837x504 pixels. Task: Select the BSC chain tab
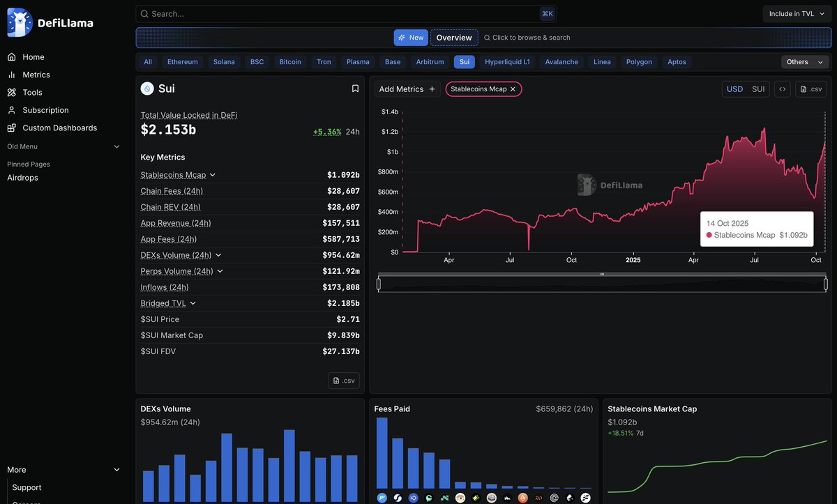click(x=257, y=62)
